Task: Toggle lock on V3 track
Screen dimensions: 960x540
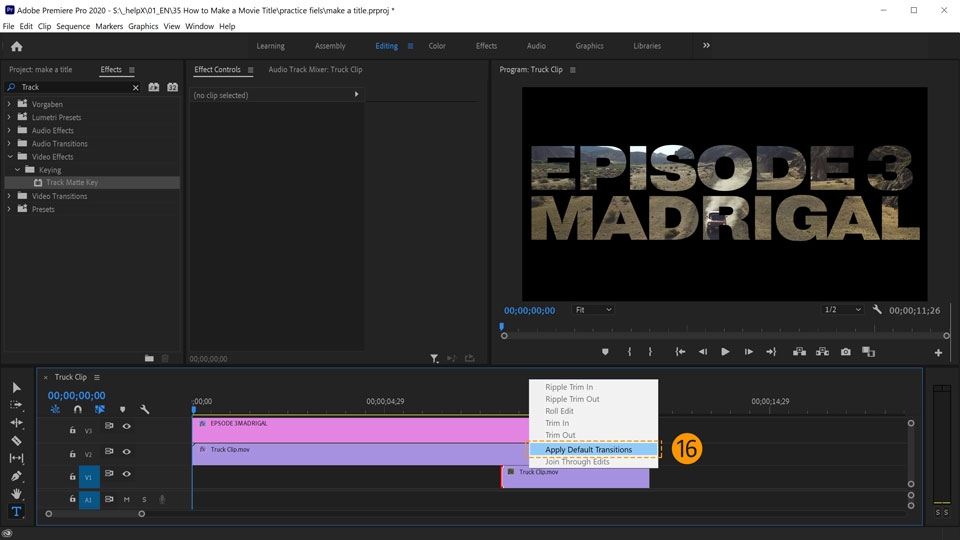Action: pos(72,430)
